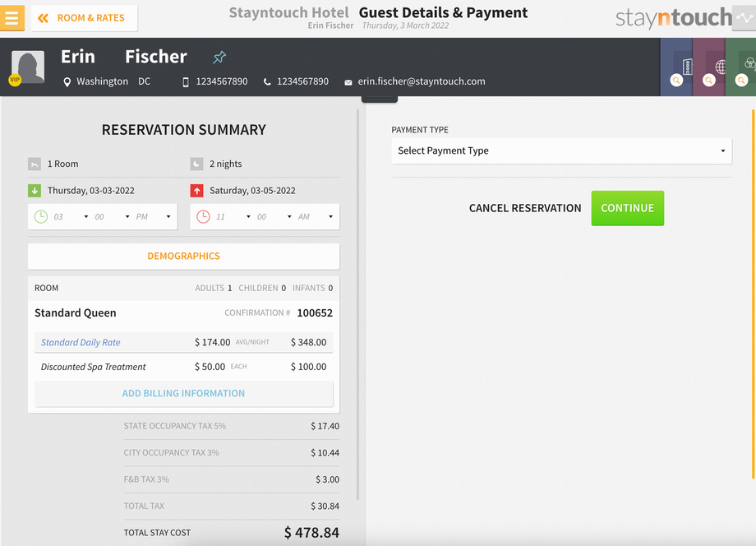Click the telephone handset icon beside the second 1234567890
756x546 pixels.
tap(266, 82)
